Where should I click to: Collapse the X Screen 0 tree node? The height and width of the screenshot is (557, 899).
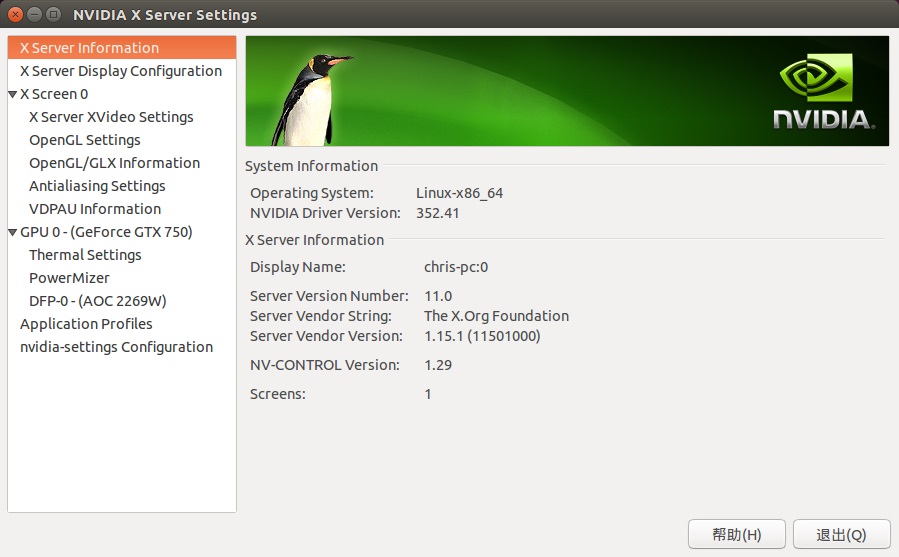(x=13, y=94)
